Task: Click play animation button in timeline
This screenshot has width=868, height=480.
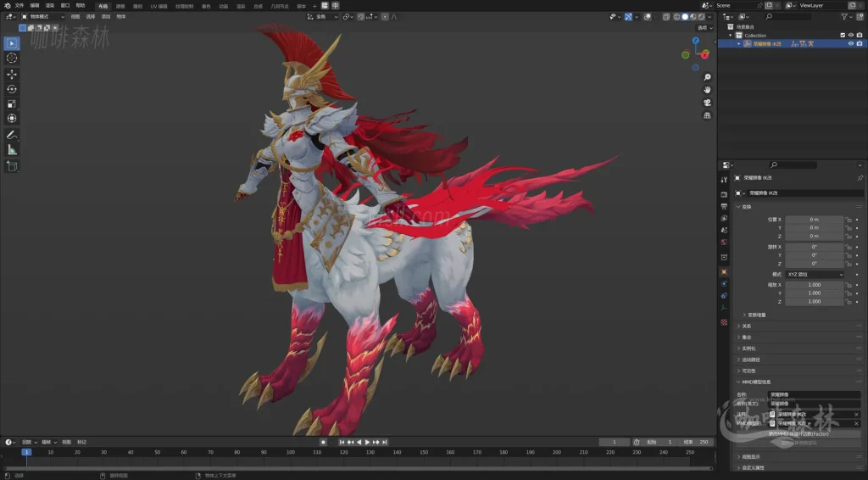Action: pyautogui.click(x=367, y=443)
